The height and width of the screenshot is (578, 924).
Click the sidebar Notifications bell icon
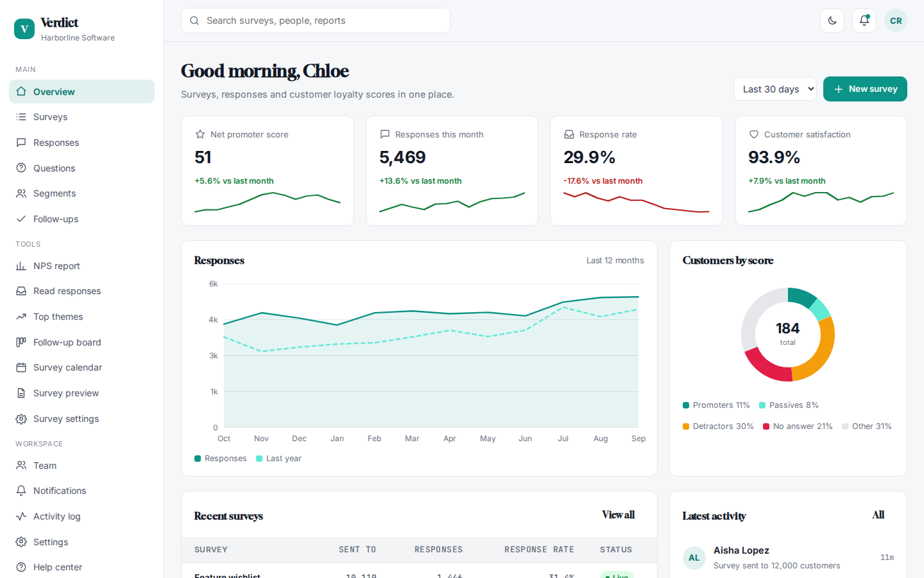click(x=21, y=491)
